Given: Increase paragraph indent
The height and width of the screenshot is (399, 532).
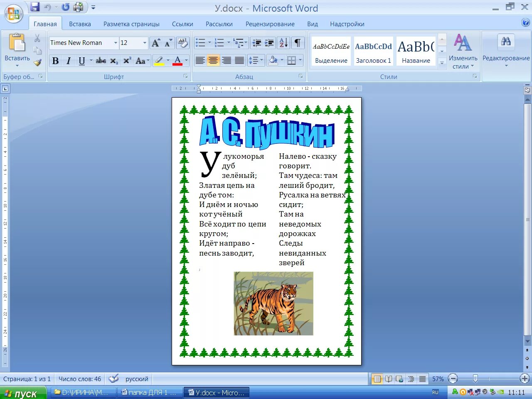Looking at the screenshot, I should coord(269,43).
